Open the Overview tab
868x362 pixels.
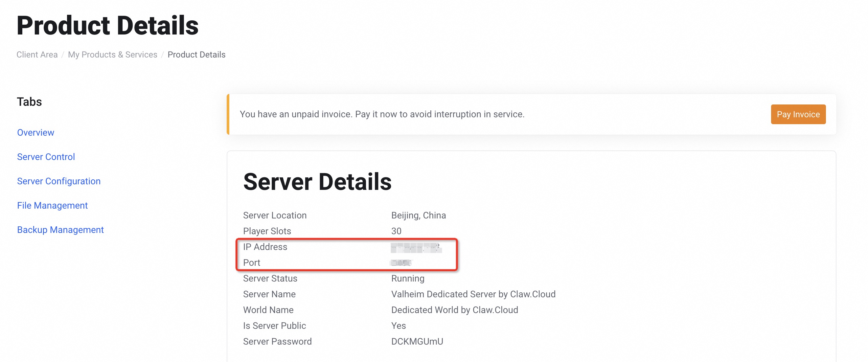(x=35, y=132)
